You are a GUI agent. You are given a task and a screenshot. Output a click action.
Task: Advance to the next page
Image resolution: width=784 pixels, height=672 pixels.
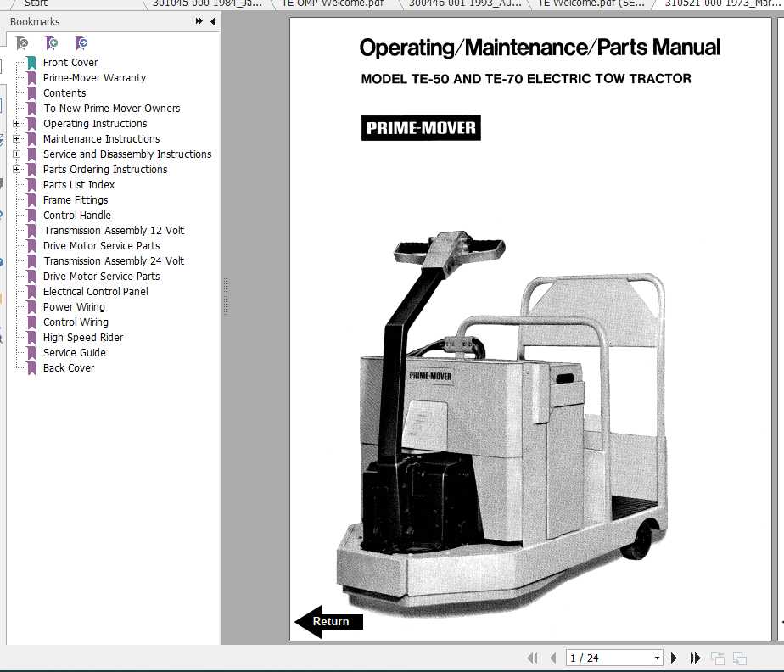coord(674,657)
